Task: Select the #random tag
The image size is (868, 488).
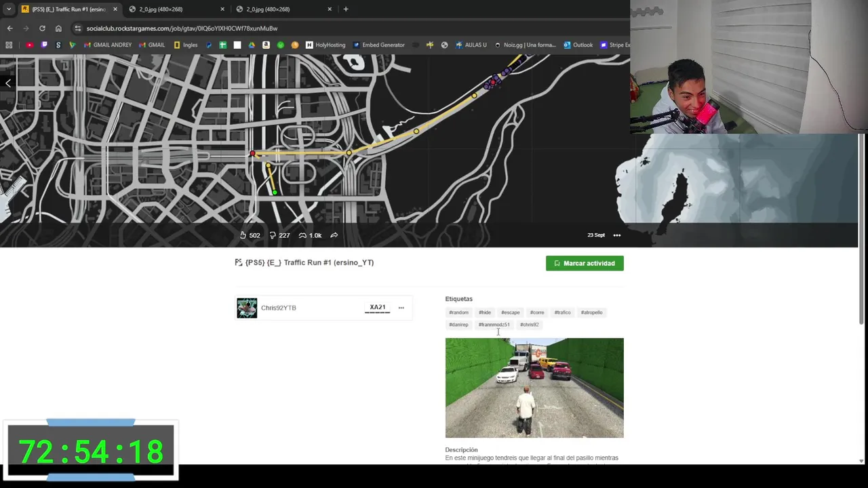Action: tap(458, 312)
